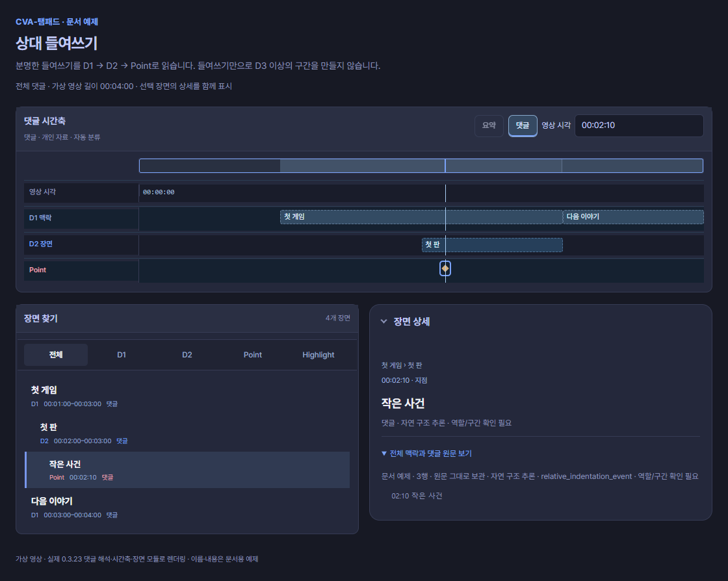Image resolution: width=728 pixels, height=581 pixels.
Task: Click the CVA-탬패드 · 문서 예제 header text
Action: click(57, 22)
